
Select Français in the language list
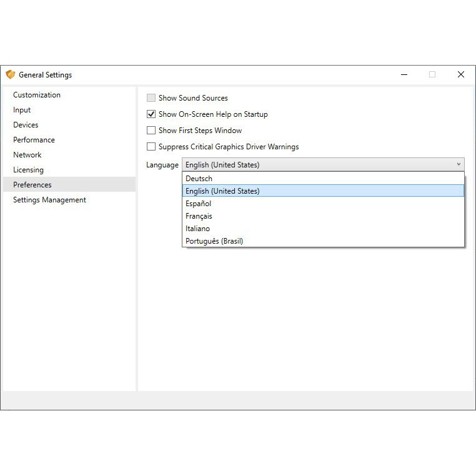[199, 216]
